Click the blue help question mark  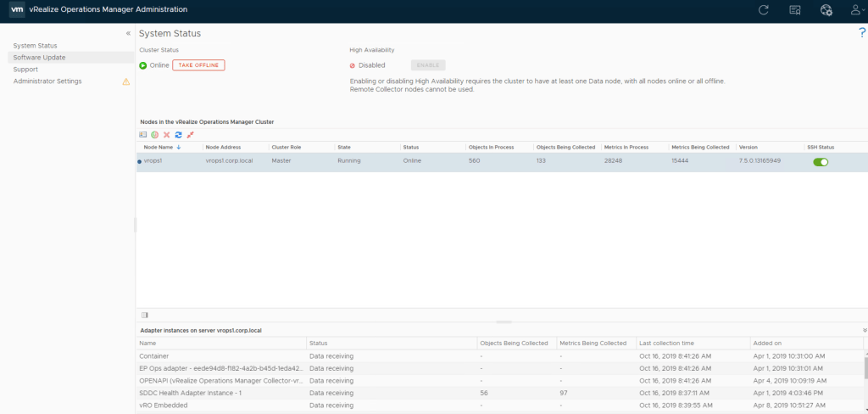click(862, 32)
